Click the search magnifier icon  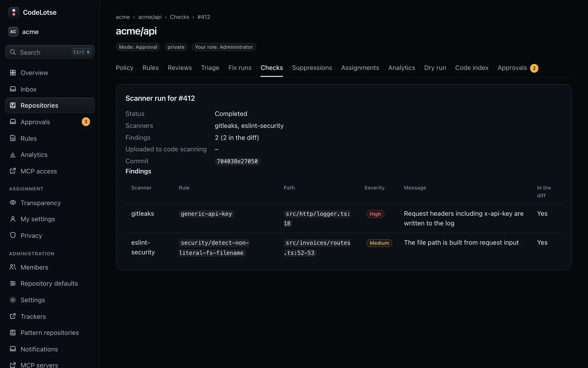pyautogui.click(x=13, y=52)
